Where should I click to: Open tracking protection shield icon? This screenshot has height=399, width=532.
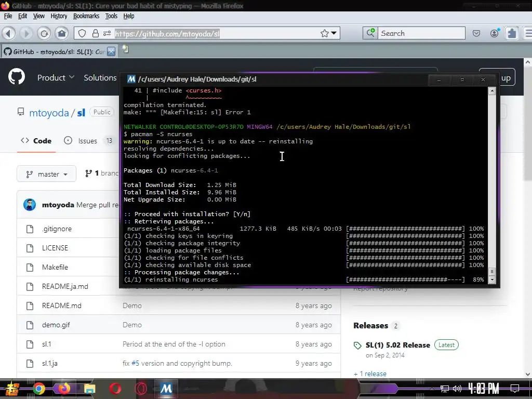pos(82,33)
